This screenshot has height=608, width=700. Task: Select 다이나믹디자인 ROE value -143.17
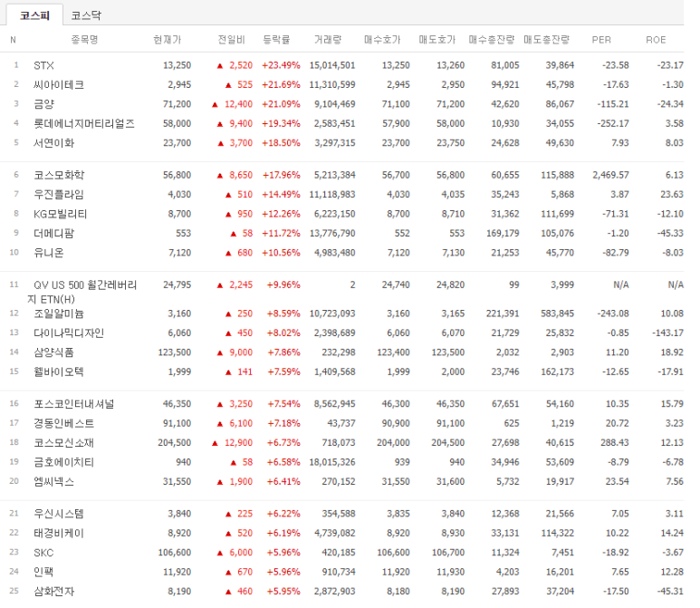coord(668,333)
